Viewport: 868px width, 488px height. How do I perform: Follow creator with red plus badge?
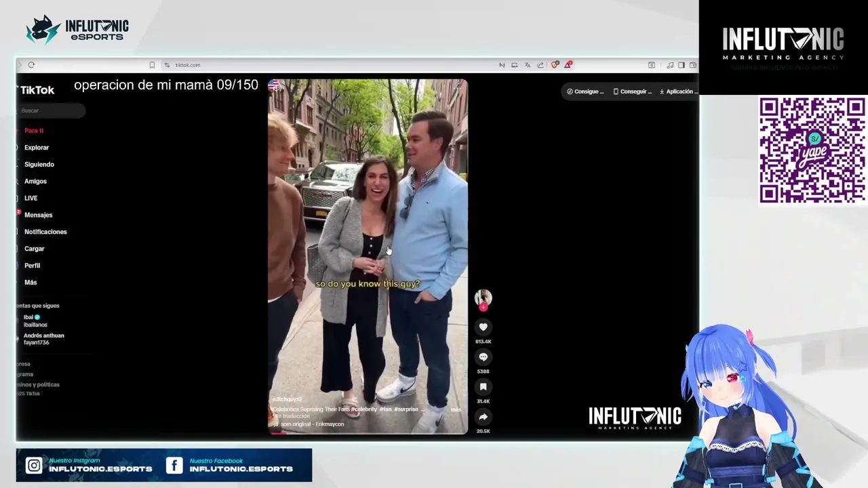(x=483, y=308)
